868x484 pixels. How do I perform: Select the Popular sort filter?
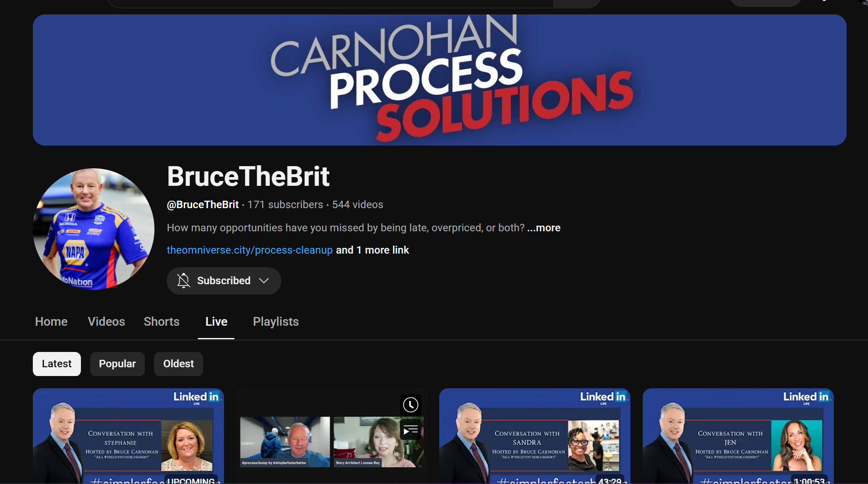coord(117,364)
